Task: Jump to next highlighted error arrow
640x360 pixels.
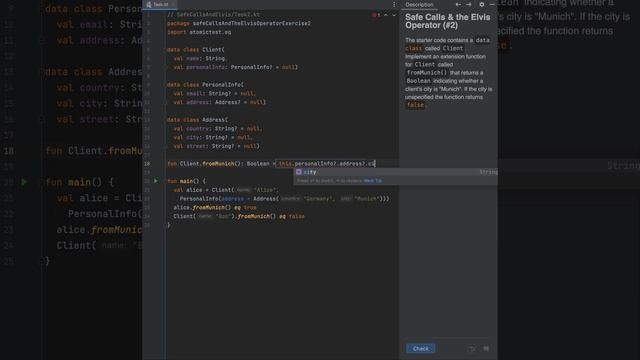Action: (x=394, y=15)
